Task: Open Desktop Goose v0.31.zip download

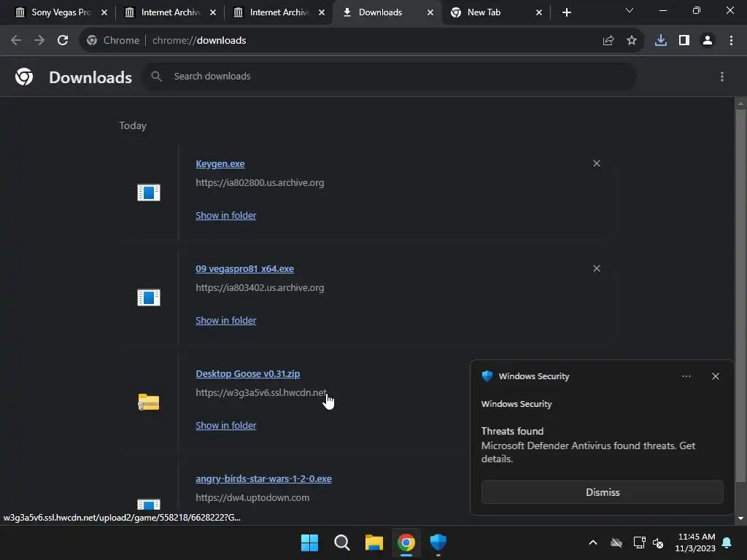Action: [x=248, y=374]
